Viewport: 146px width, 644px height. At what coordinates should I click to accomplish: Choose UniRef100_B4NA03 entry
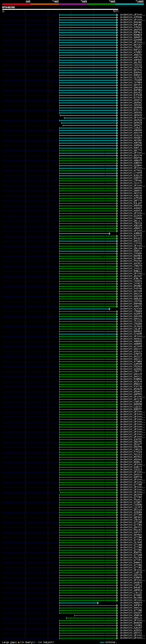(x=131, y=563)
